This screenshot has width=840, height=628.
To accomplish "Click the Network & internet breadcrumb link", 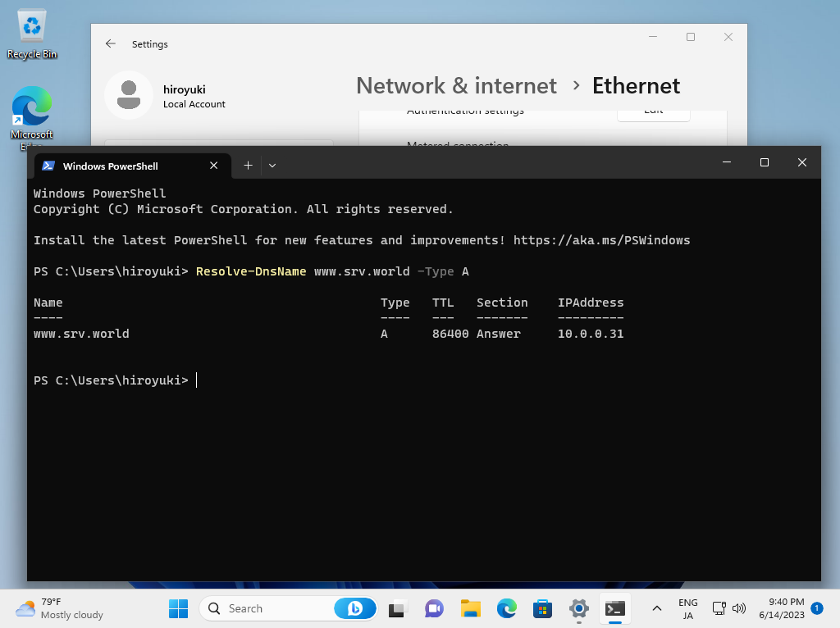I will 456,85.
